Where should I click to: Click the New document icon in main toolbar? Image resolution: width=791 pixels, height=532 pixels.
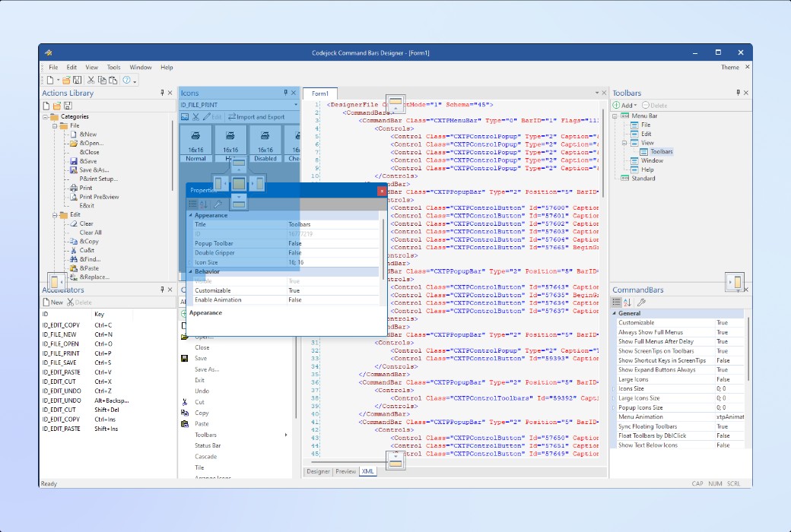coord(50,80)
